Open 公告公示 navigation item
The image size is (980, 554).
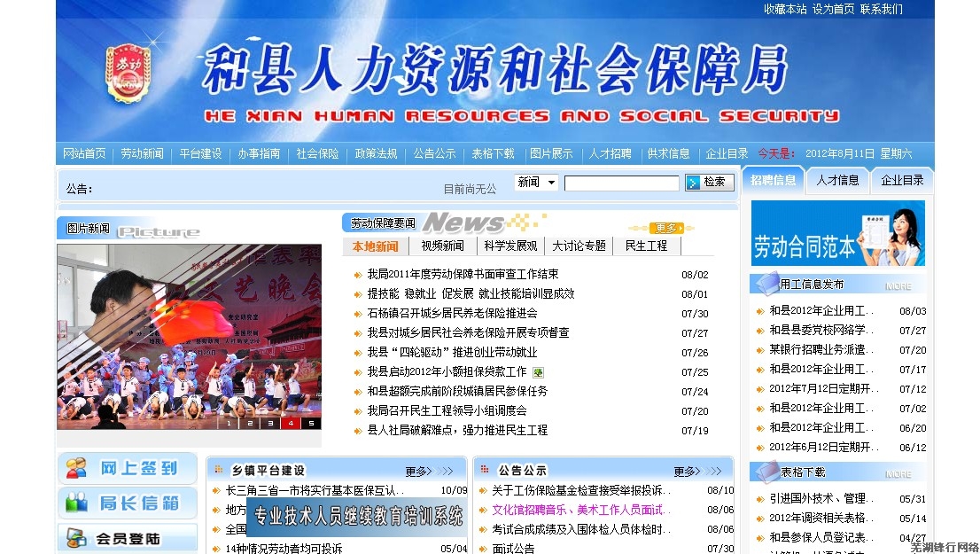pyautogui.click(x=434, y=154)
